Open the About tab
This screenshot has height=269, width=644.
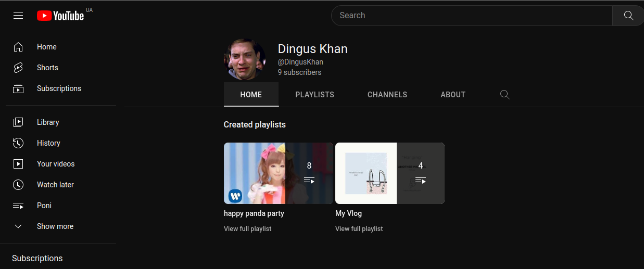click(x=453, y=95)
